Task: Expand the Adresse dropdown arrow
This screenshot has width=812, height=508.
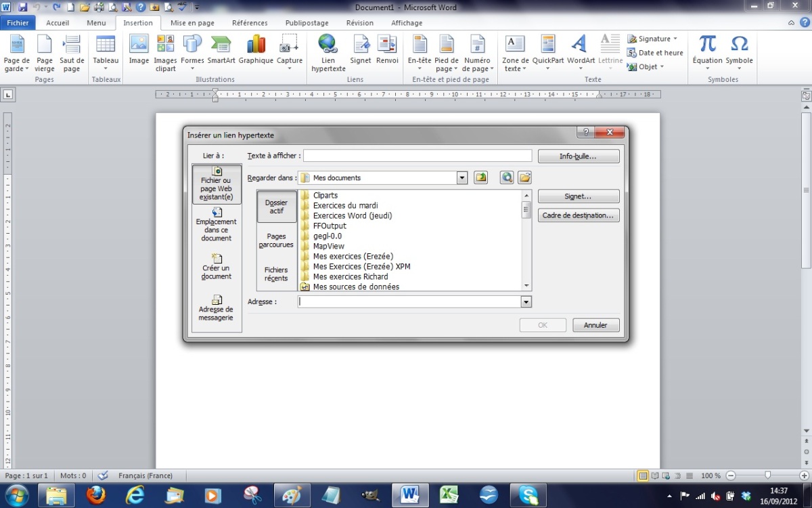Action: [x=526, y=302]
